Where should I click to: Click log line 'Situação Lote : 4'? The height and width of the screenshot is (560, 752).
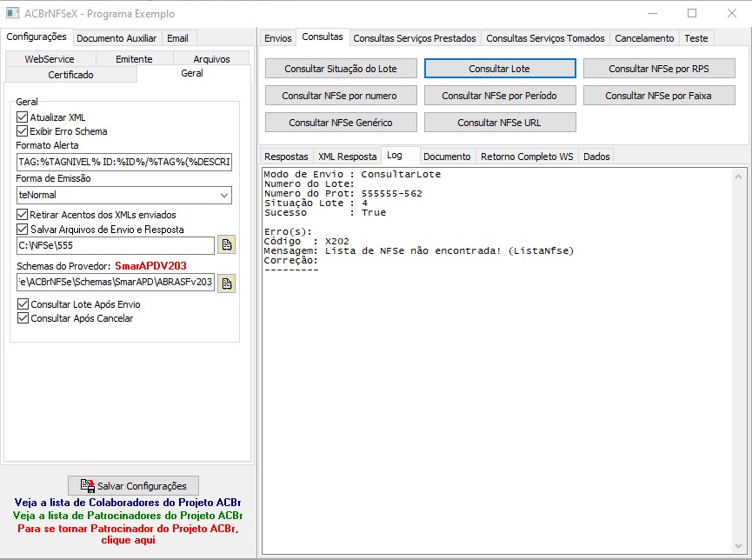tap(316, 203)
